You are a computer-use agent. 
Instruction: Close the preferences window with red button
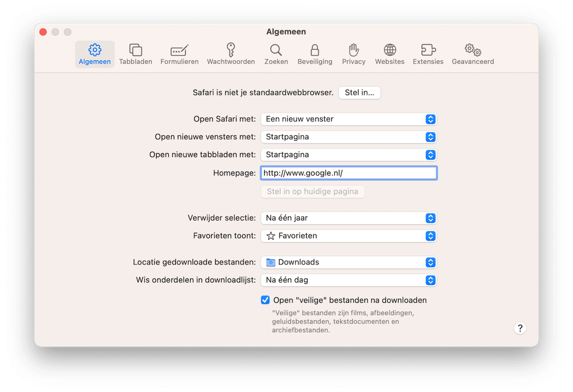(43, 32)
